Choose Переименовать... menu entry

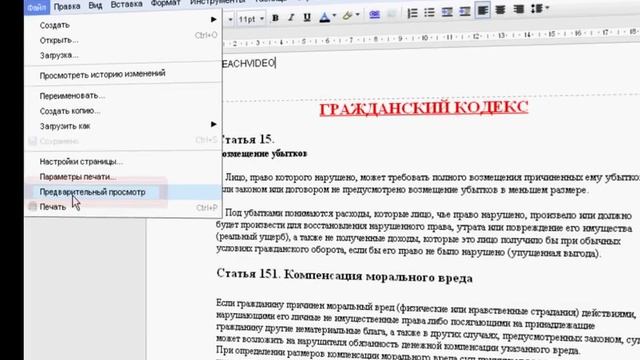pyautogui.click(x=72, y=96)
